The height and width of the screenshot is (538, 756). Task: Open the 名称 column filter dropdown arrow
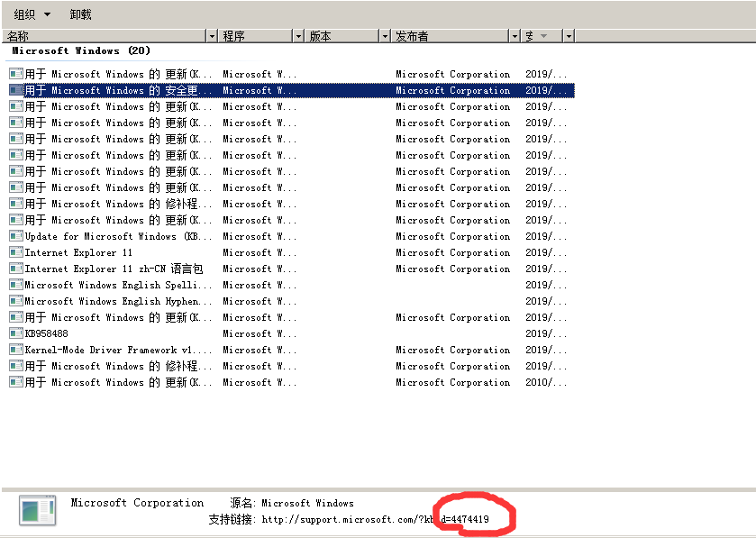[213, 36]
